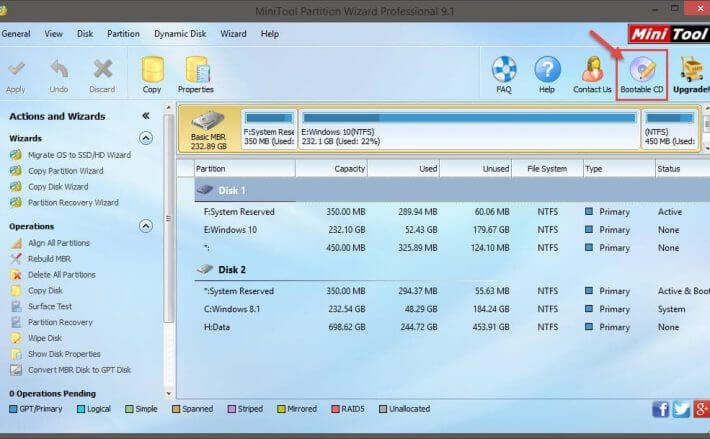The image size is (710, 439).
Task: Choose Align All Partitions operation
Action: pyautogui.click(x=59, y=243)
